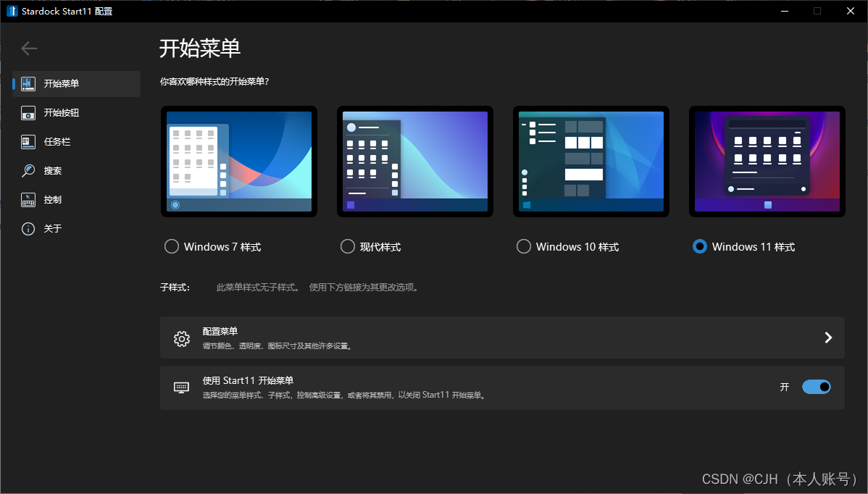Select the 控制 sidebar icon
The image size is (868, 494).
click(28, 199)
